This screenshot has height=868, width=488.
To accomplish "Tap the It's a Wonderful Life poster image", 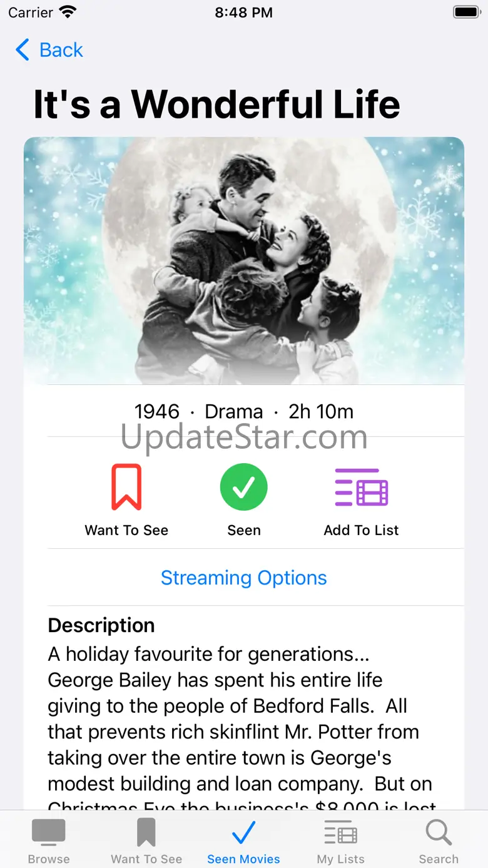I will click(243, 260).
